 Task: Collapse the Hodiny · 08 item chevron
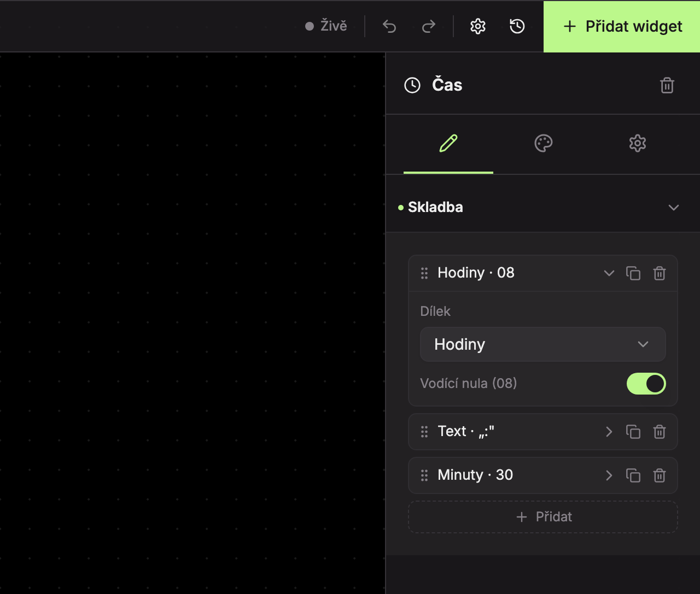pyautogui.click(x=609, y=273)
